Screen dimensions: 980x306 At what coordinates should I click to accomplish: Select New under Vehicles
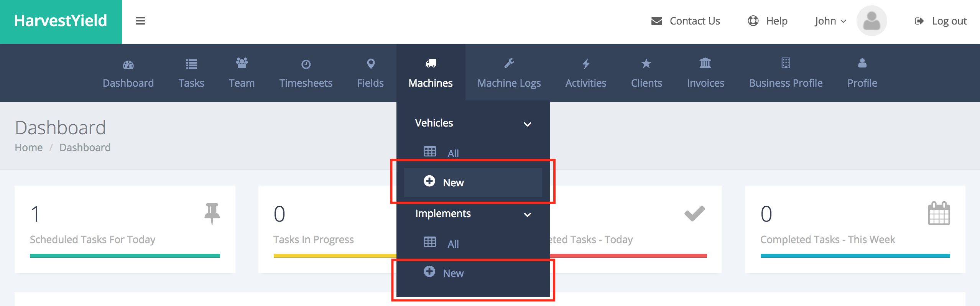(453, 183)
